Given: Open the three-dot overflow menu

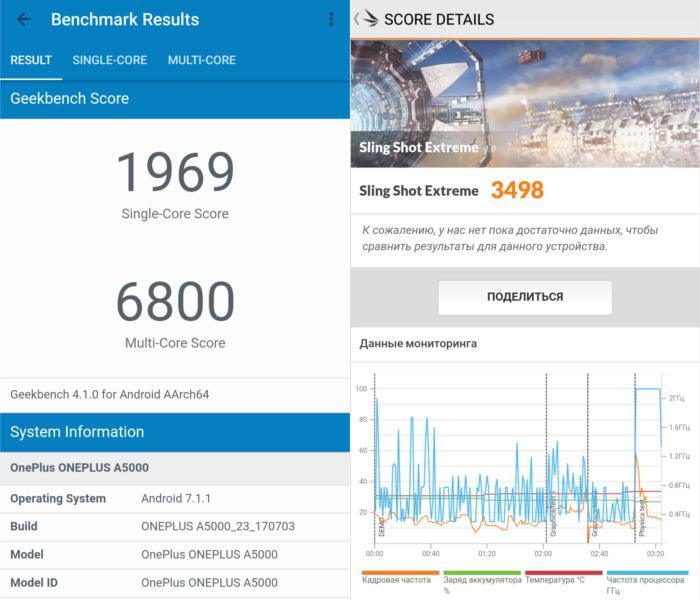Looking at the screenshot, I should click(x=331, y=20).
